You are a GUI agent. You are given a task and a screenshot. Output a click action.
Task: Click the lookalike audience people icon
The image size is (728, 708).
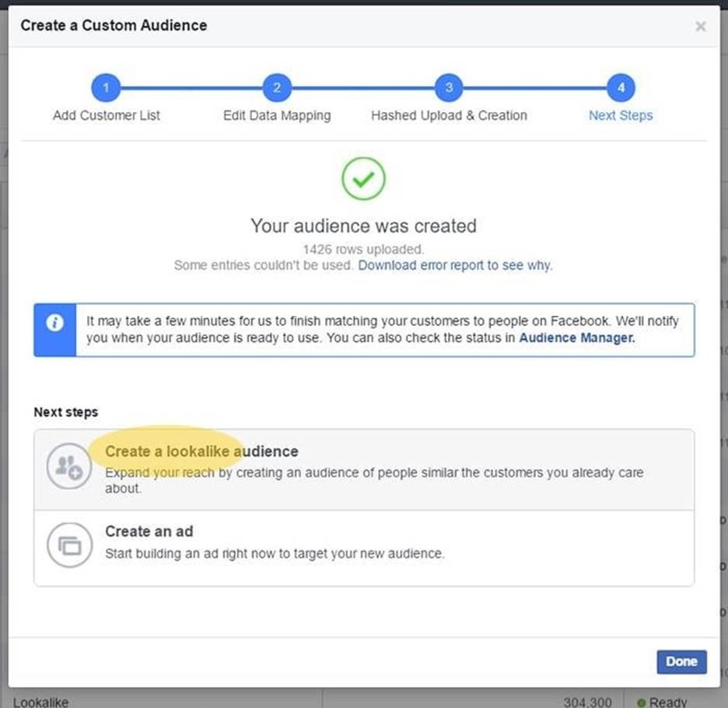(69, 466)
